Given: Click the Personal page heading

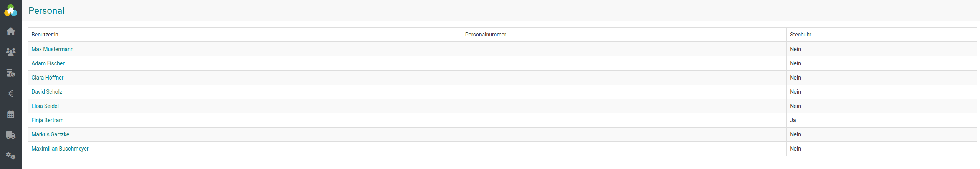Looking at the screenshot, I should coord(46,11).
